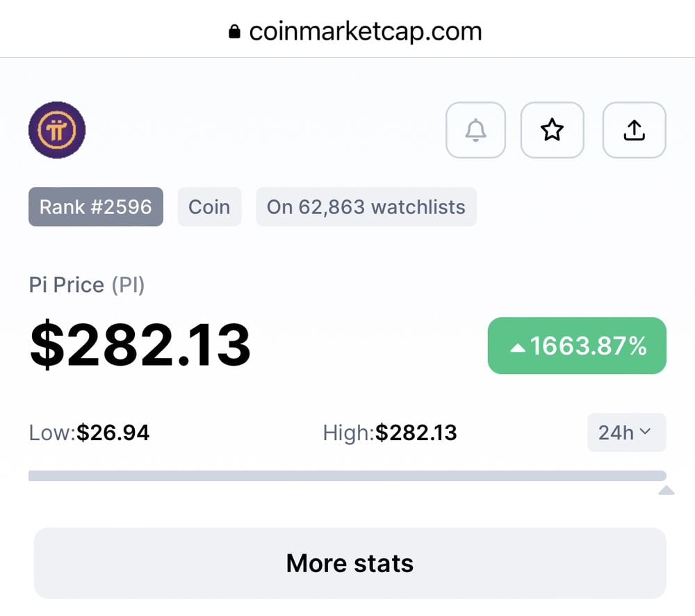Share this page using the upload icon
Image resolution: width=695 pixels, height=616 pixels.
(x=634, y=130)
